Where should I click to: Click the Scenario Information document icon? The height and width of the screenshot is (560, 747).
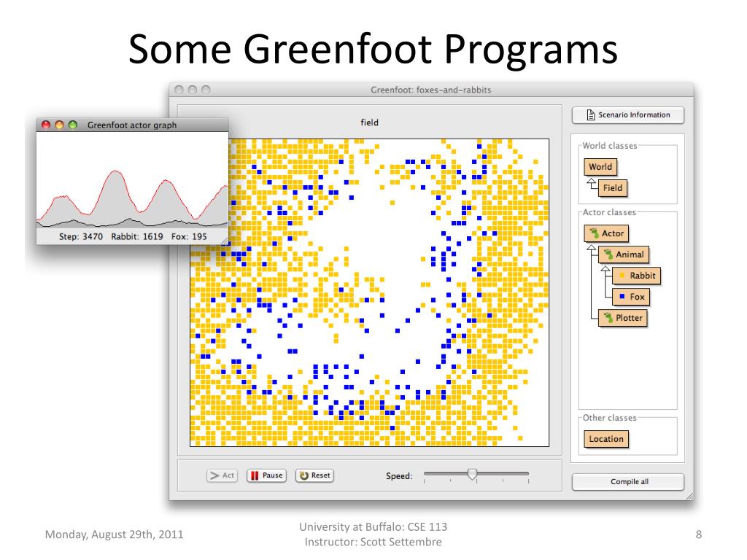[x=591, y=114]
